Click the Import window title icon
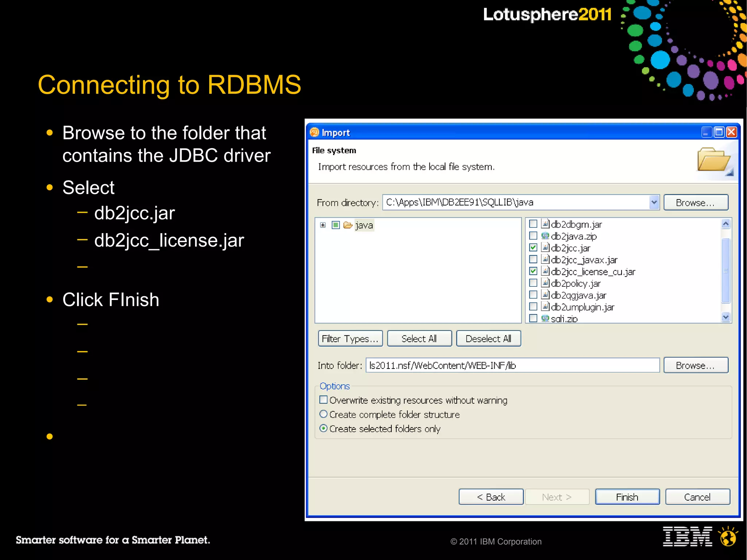This screenshot has width=747, height=560. [x=314, y=132]
